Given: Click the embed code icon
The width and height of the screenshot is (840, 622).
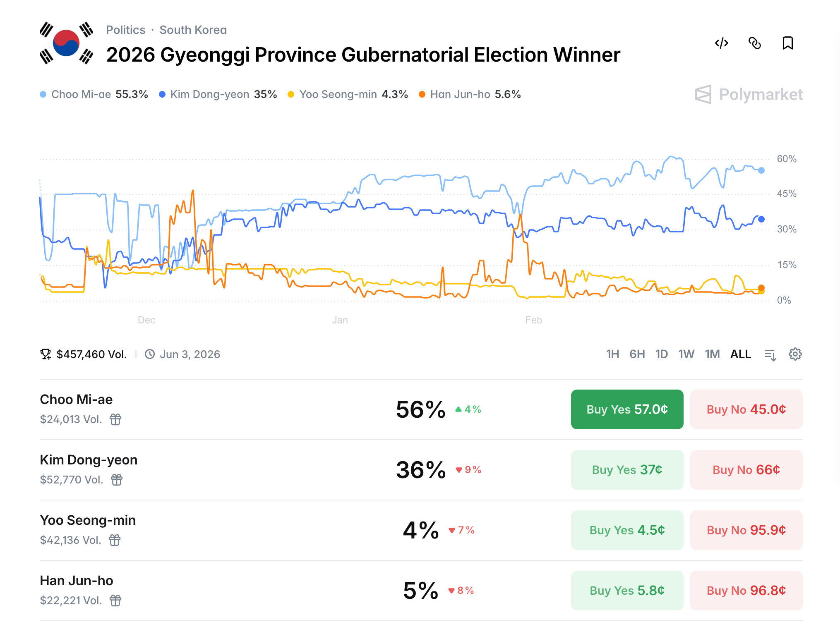Looking at the screenshot, I should [721, 43].
